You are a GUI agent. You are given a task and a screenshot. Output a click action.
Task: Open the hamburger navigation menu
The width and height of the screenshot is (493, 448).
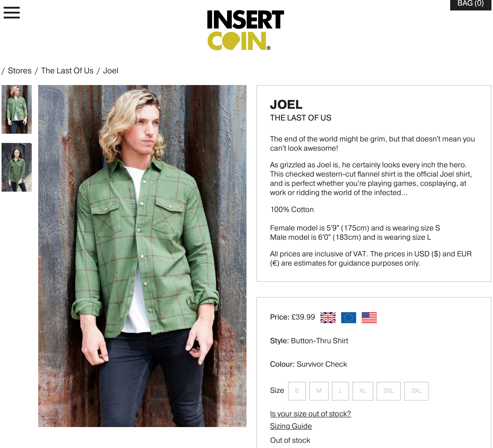[x=12, y=13]
